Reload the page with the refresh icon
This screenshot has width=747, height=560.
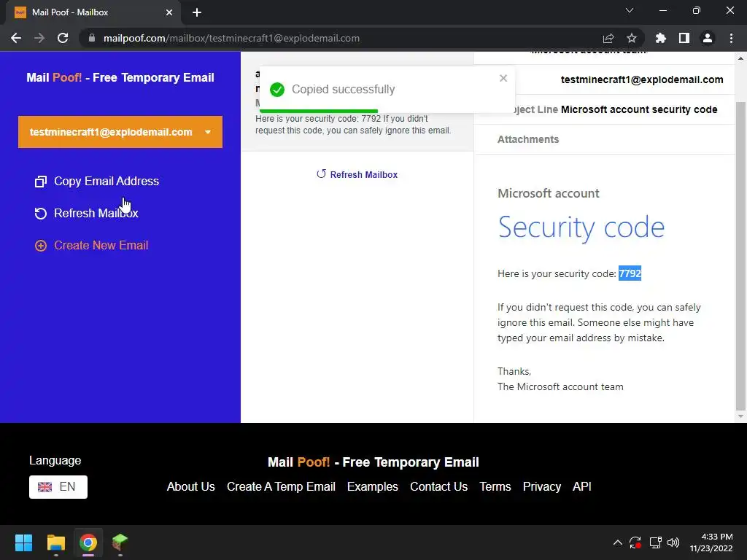click(x=63, y=38)
